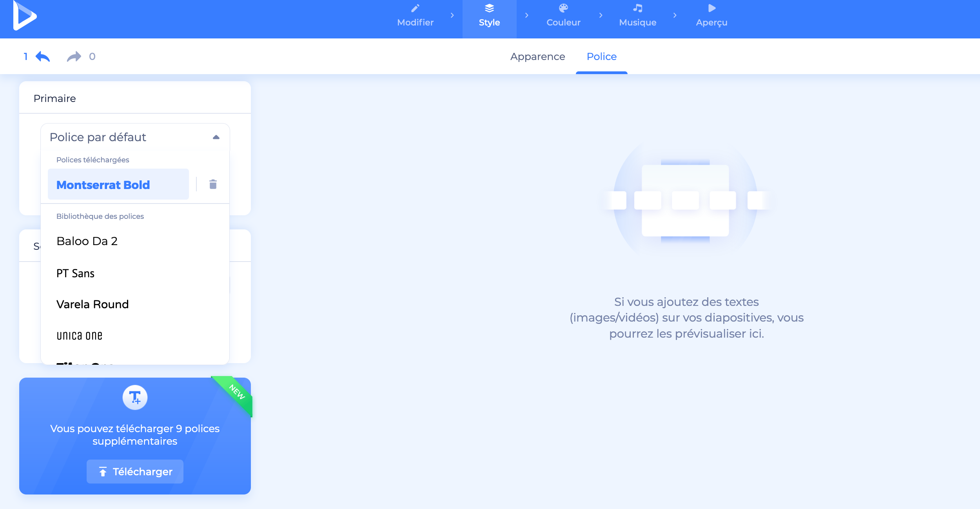Undo the last action with the back arrow
The height and width of the screenshot is (509, 980).
[x=43, y=56]
